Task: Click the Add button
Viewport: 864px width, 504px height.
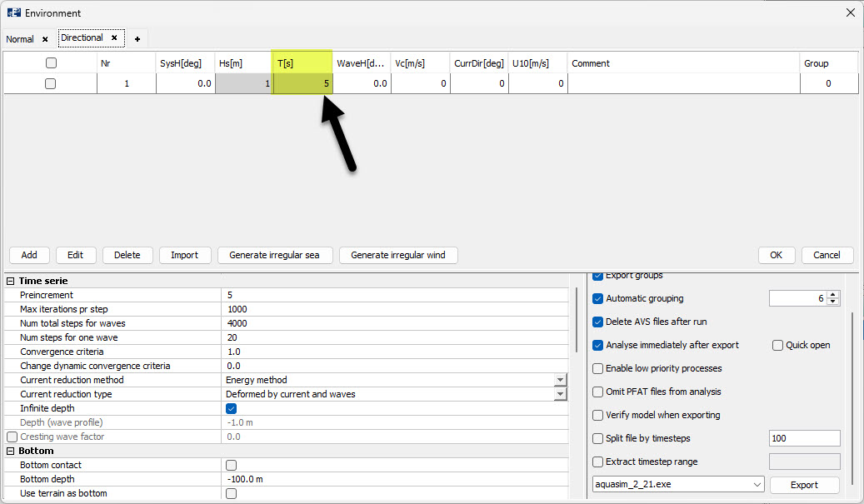Action: pos(29,255)
